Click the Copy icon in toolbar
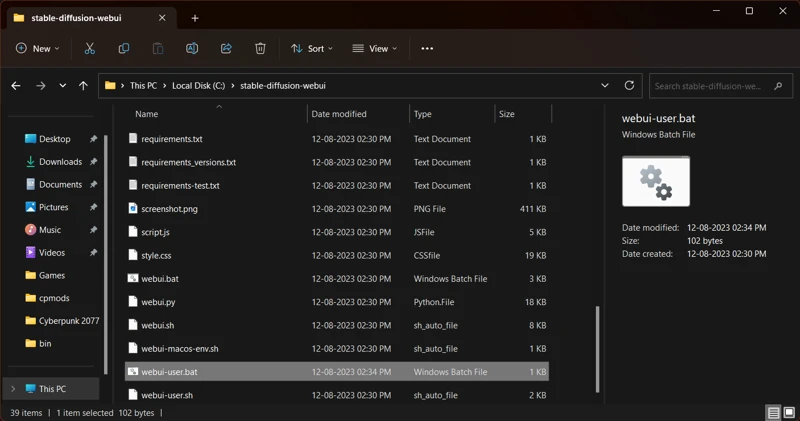The image size is (800, 421). tap(123, 48)
